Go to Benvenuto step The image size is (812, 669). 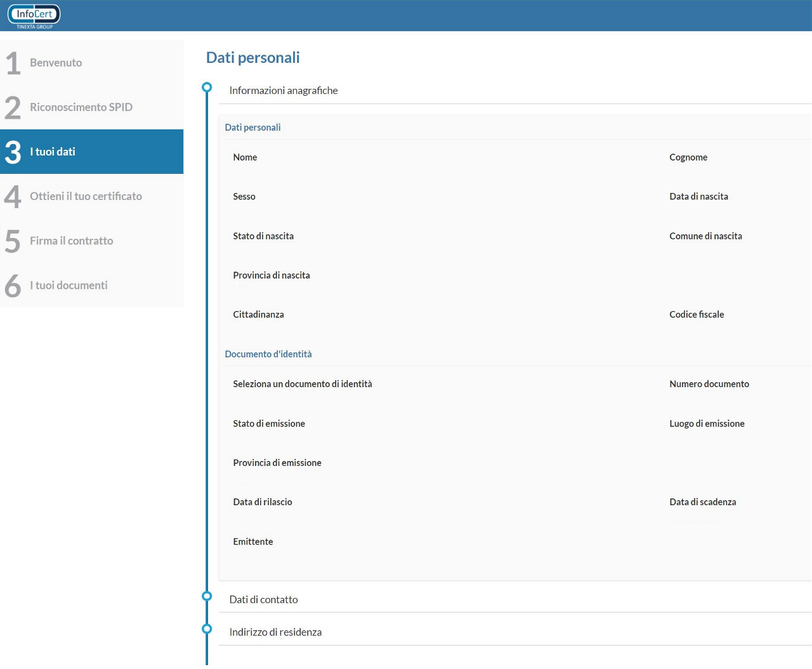coord(56,63)
